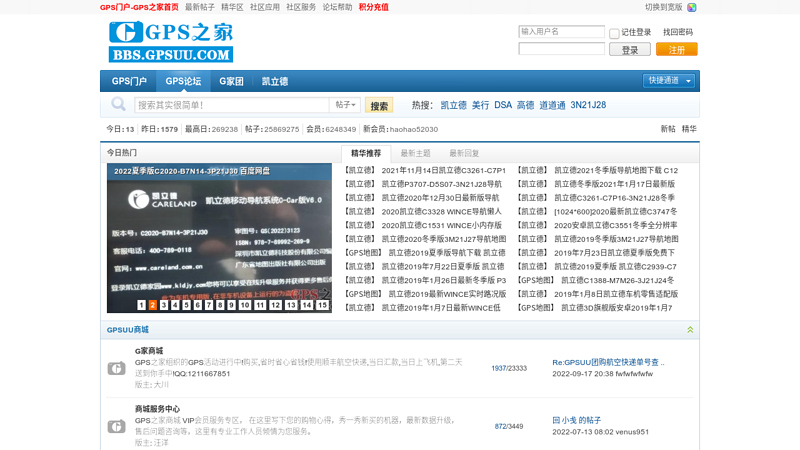
Task: Click hot search term 道道通
Action: pyautogui.click(x=552, y=105)
